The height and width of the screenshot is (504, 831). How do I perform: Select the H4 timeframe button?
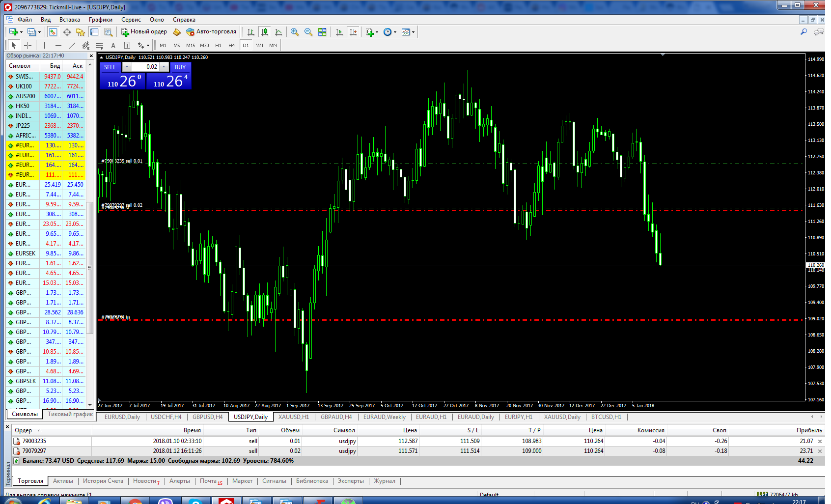(x=231, y=45)
